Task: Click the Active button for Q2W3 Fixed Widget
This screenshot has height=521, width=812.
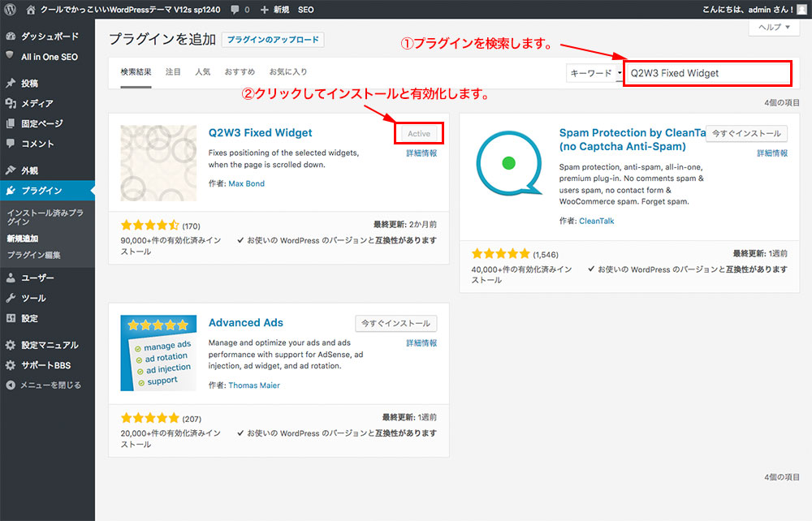Action: 418,133
